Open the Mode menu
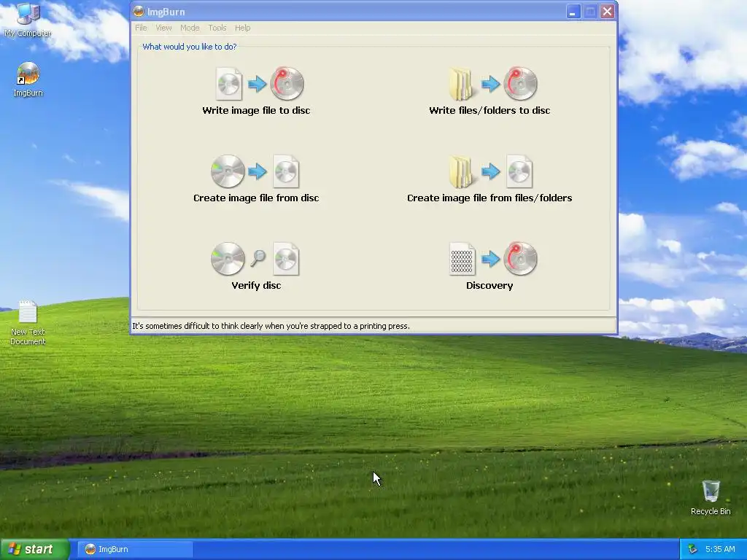Viewport: 747px width, 560px height. tap(190, 28)
